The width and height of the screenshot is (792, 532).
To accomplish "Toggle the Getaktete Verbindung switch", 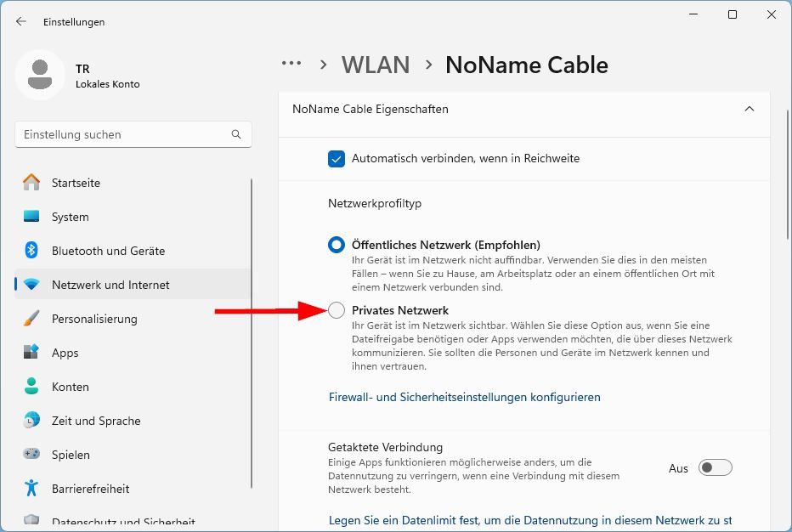I will 715,467.
